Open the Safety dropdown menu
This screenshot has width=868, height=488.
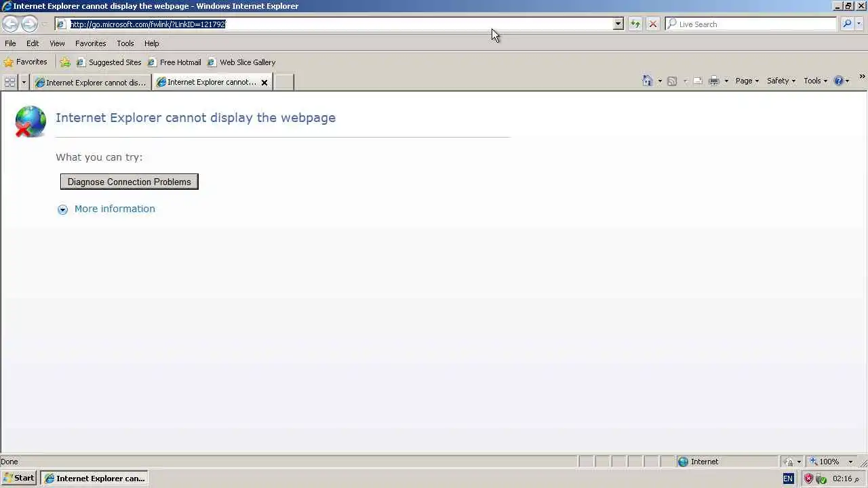point(781,81)
